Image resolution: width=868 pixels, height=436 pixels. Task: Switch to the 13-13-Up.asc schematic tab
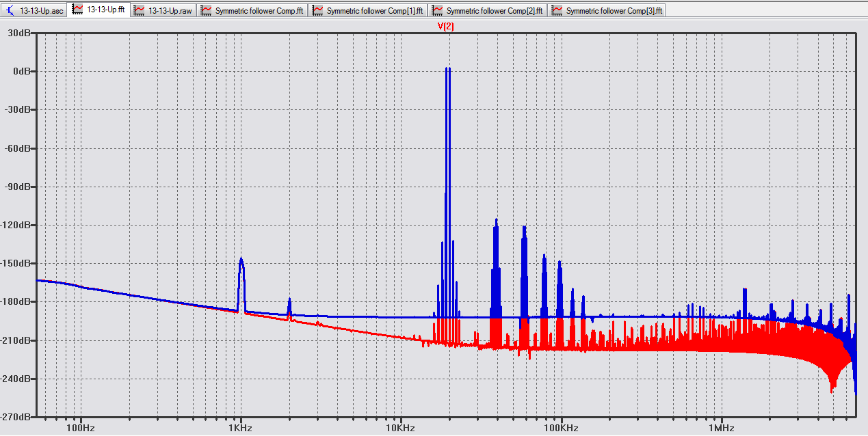(x=34, y=10)
